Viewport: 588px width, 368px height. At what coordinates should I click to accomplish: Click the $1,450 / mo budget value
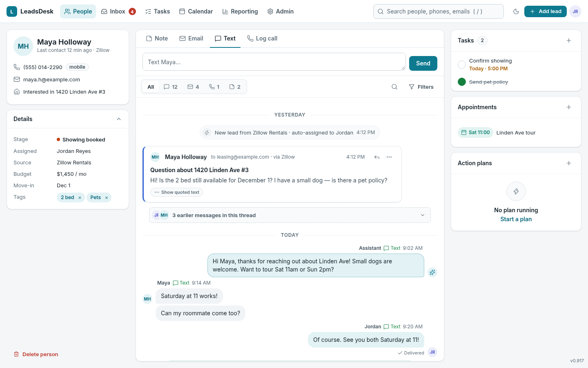(72, 174)
